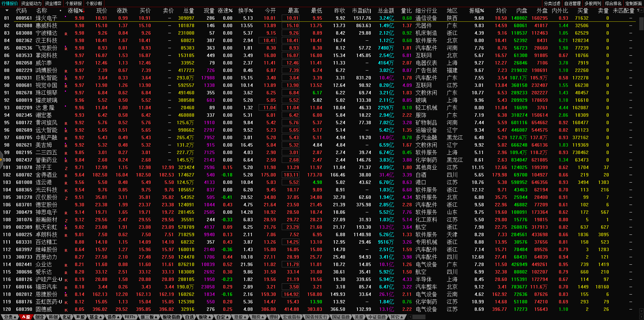644x320 pixels.
Task: Click the scroll up arrow at top right
Action: pos(641,11)
